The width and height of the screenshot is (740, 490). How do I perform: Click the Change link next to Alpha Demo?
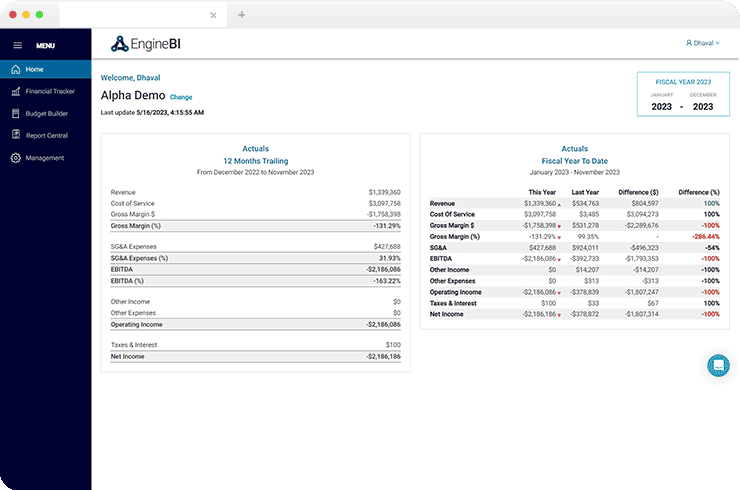click(181, 97)
